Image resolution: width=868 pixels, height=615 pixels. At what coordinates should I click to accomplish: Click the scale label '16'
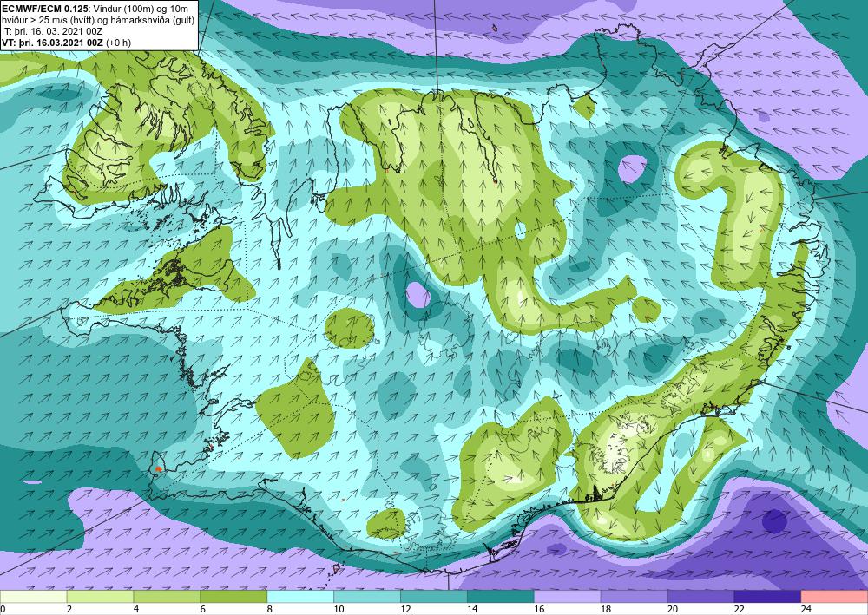[x=539, y=609]
